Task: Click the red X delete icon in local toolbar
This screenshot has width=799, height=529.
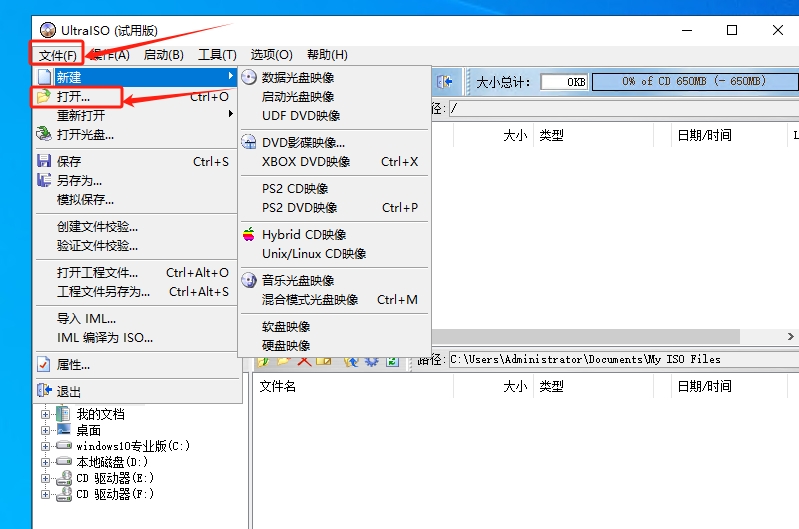Action: tap(304, 361)
